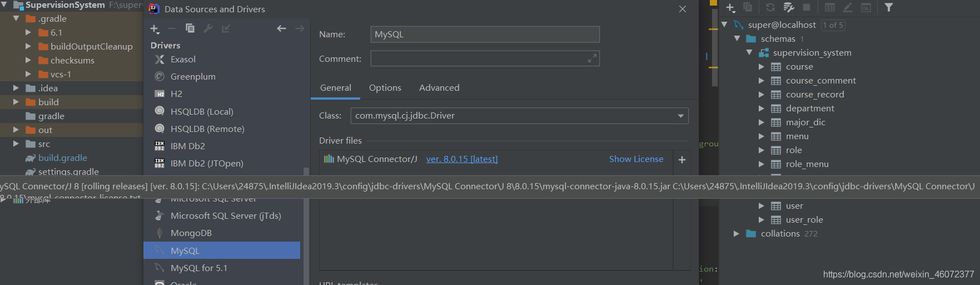Image resolution: width=980 pixels, height=285 pixels.
Task: Select major_dic table
Action: point(805,122)
